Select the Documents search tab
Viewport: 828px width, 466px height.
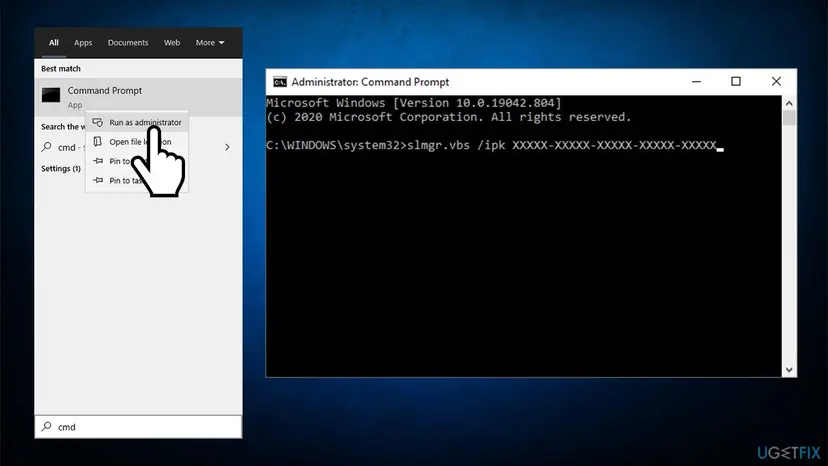pyautogui.click(x=128, y=43)
